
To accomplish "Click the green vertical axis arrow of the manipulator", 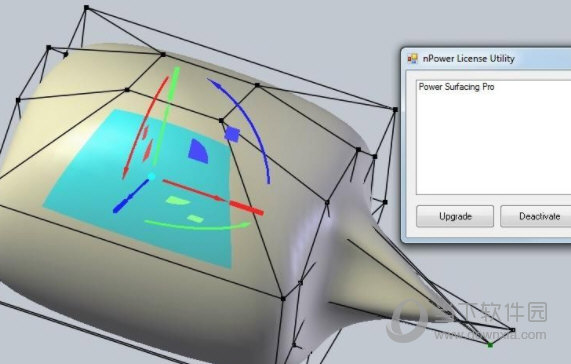I will tap(166, 116).
